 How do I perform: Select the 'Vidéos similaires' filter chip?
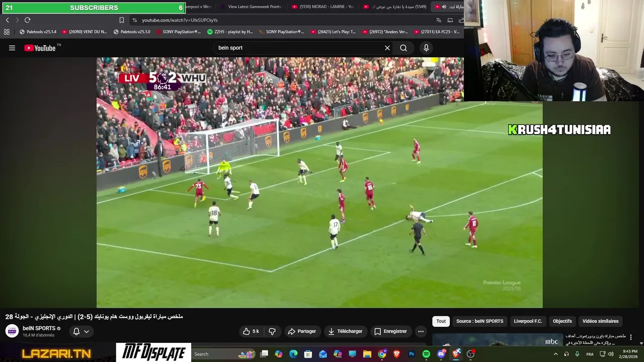[x=600, y=321]
